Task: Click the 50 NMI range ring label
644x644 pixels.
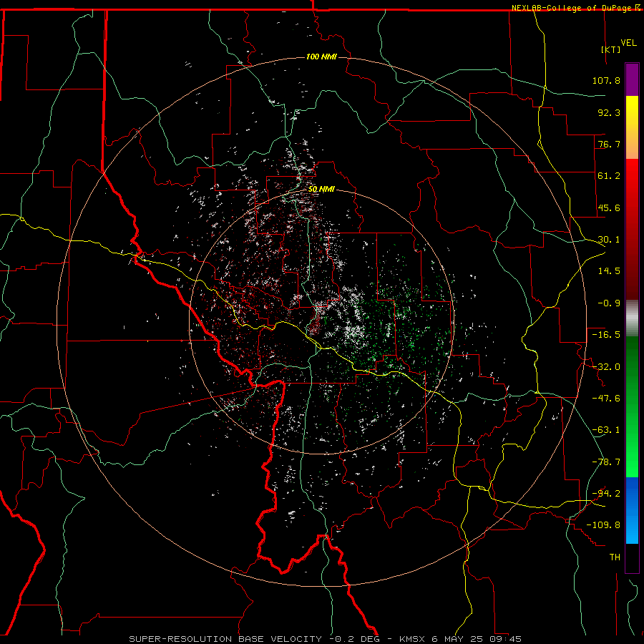Action: pyautogui.click(x=321, y=190)
